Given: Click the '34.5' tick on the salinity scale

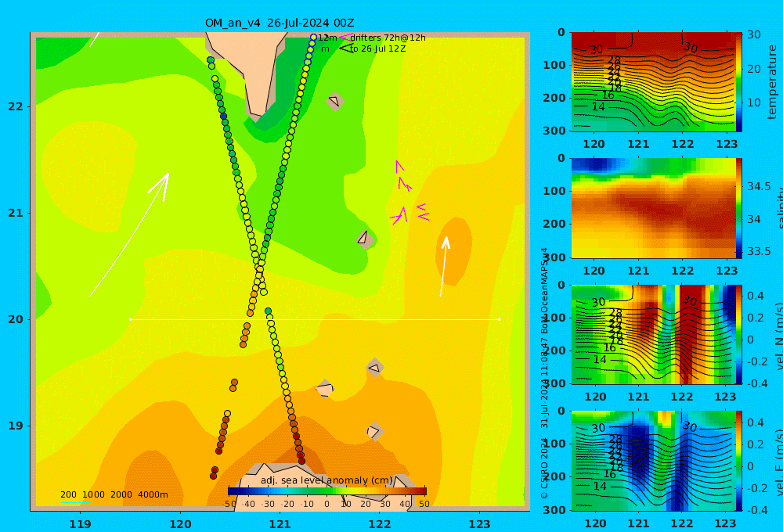Looking at the screenshot, I should pyautogui.click(x=759, y=187).
